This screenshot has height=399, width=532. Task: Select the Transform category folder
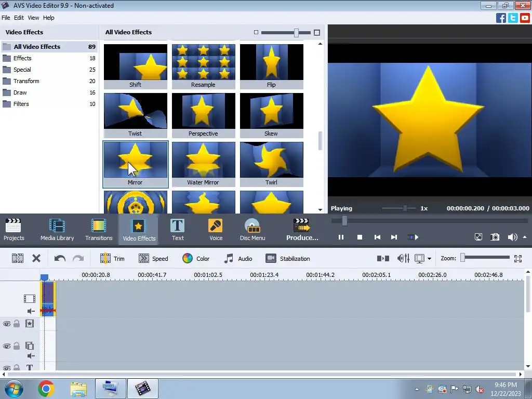coord(49,81)
